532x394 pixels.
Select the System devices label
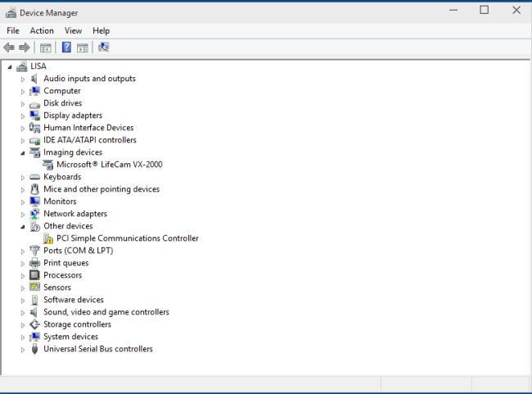pyautogui.click(x=71, y=337)
